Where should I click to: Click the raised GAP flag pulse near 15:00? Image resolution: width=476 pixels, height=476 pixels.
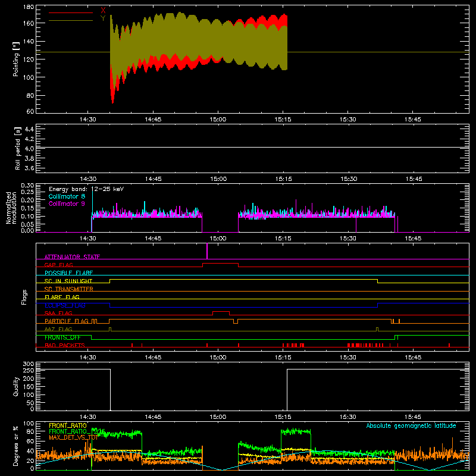220,265
